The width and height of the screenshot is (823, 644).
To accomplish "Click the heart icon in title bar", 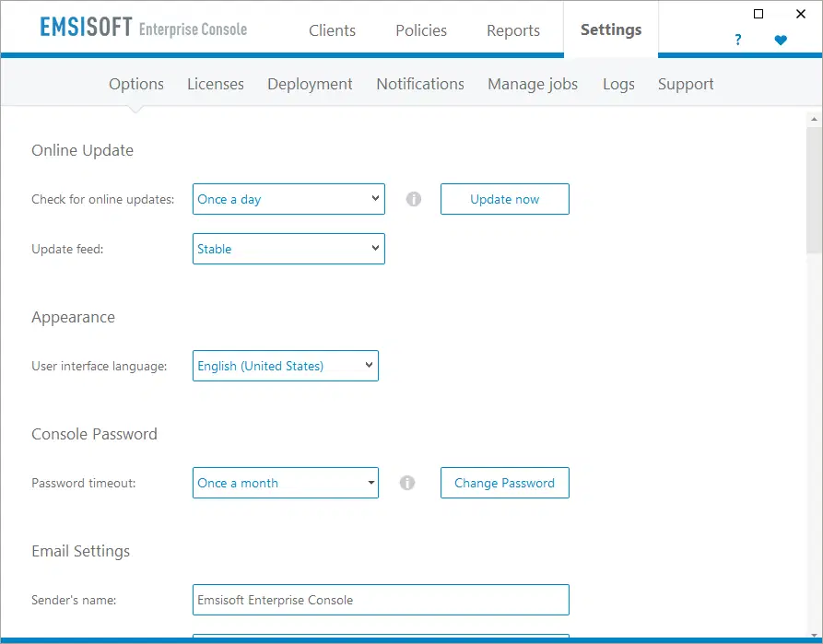I will (x=781, y=41).
